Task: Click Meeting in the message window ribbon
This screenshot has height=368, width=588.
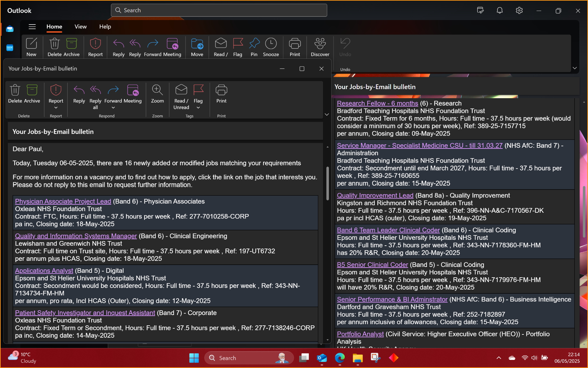Action: click(x=133, y=94)
